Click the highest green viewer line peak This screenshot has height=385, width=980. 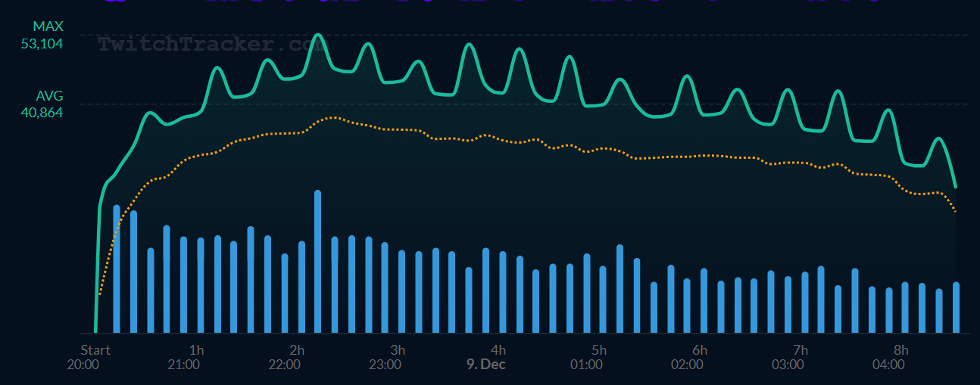coord(317,34)
